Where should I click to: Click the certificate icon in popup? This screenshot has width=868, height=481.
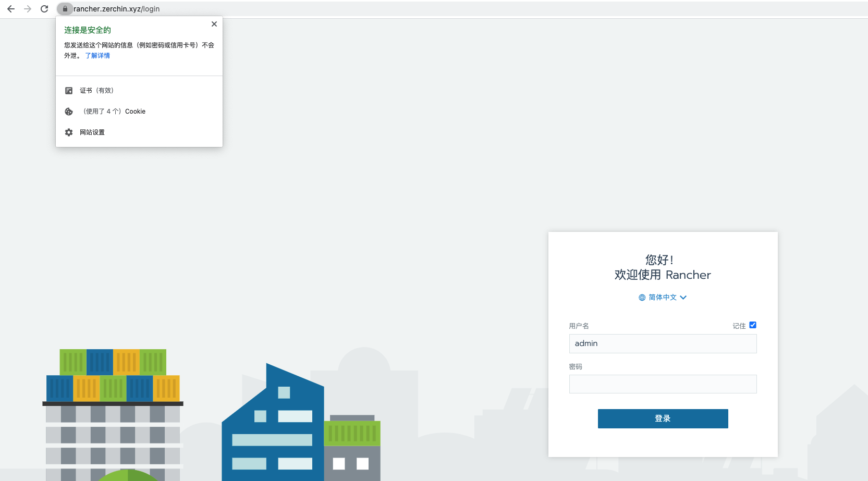point(69,91)
